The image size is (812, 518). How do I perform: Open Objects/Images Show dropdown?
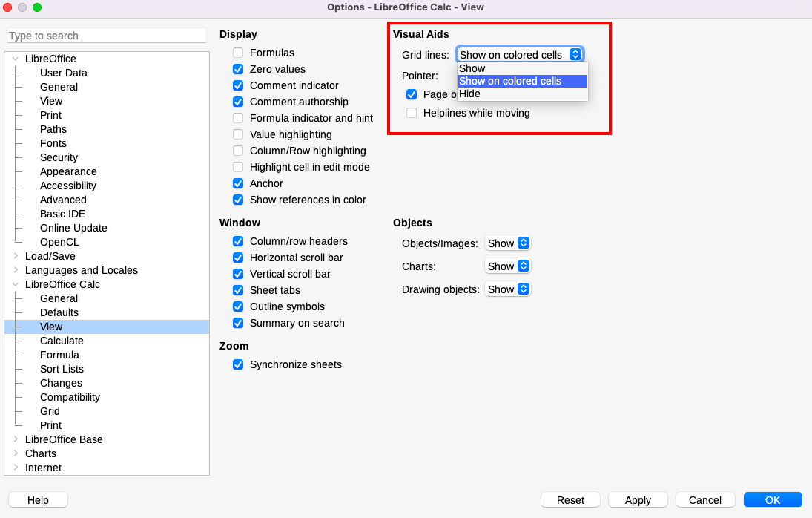coord(507,243)
